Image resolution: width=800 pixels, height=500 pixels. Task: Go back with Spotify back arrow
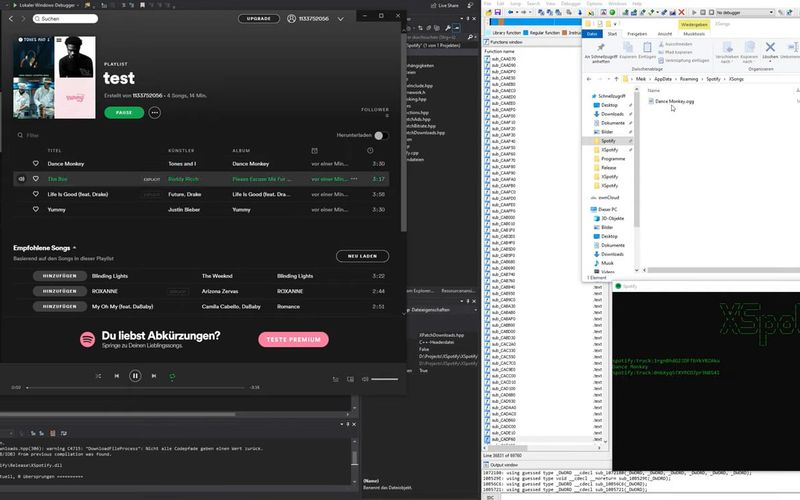[x=11, y=18]
